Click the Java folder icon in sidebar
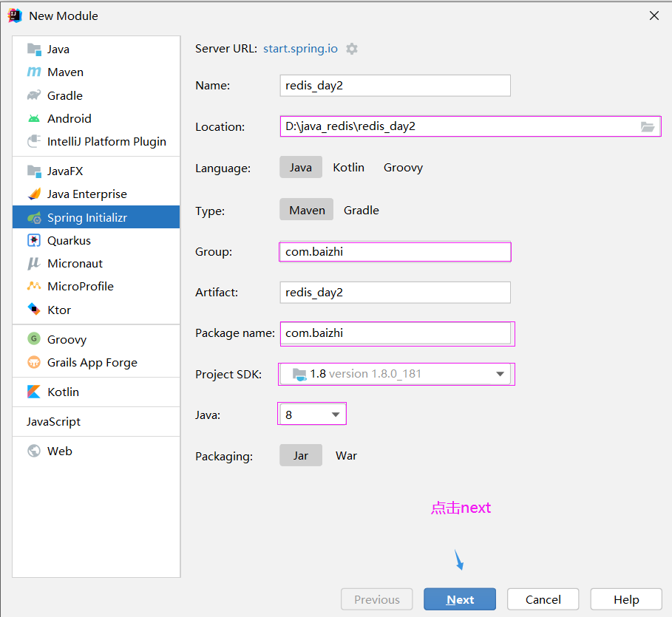Viewport: 672px width, 617px height. click(34, 50)
